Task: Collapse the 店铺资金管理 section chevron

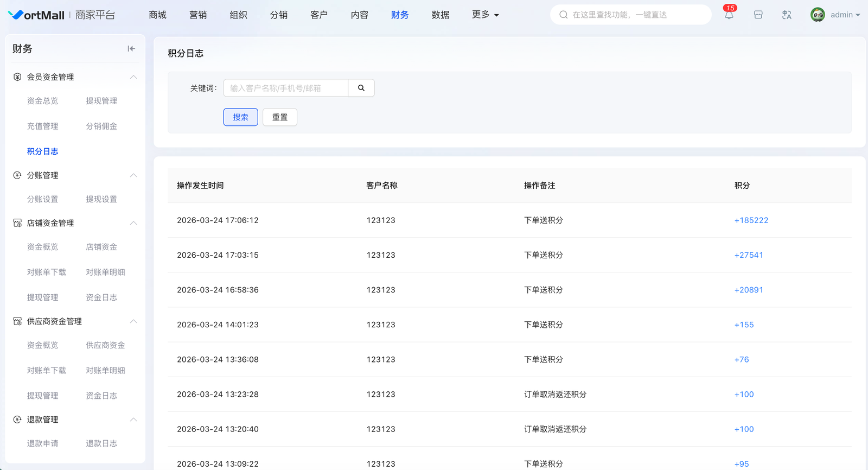Action: (133, 223)
